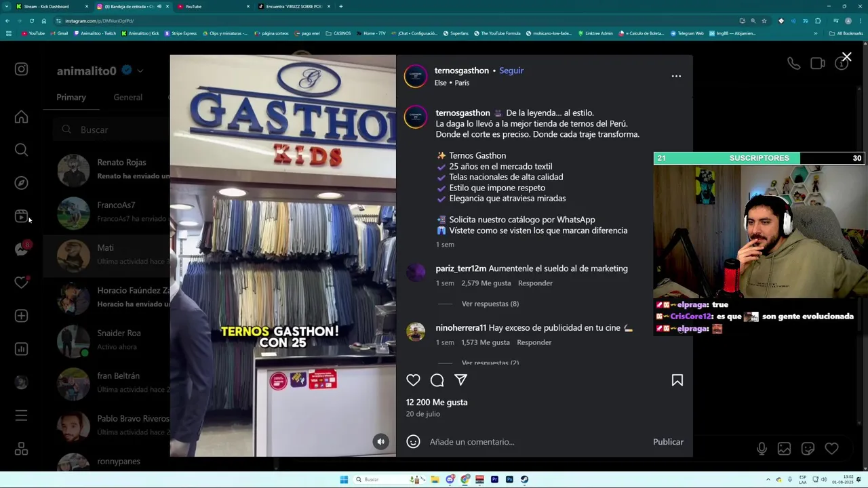Switch to Stream - Kick Dashboard tab
Viewport: 868px width, 488px height.
[x=53, y=6]
